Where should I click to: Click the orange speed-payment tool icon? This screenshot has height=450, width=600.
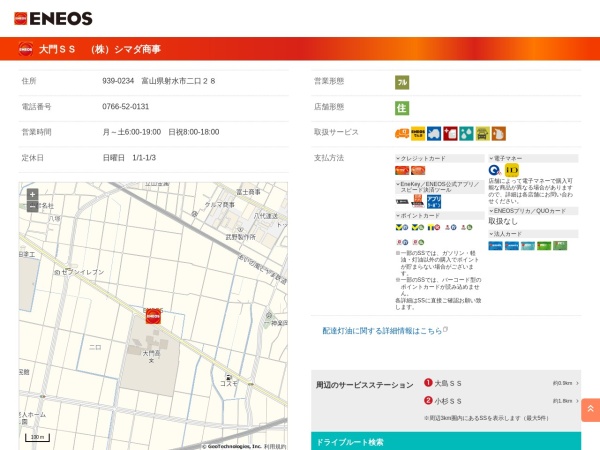tap(418, 201)
